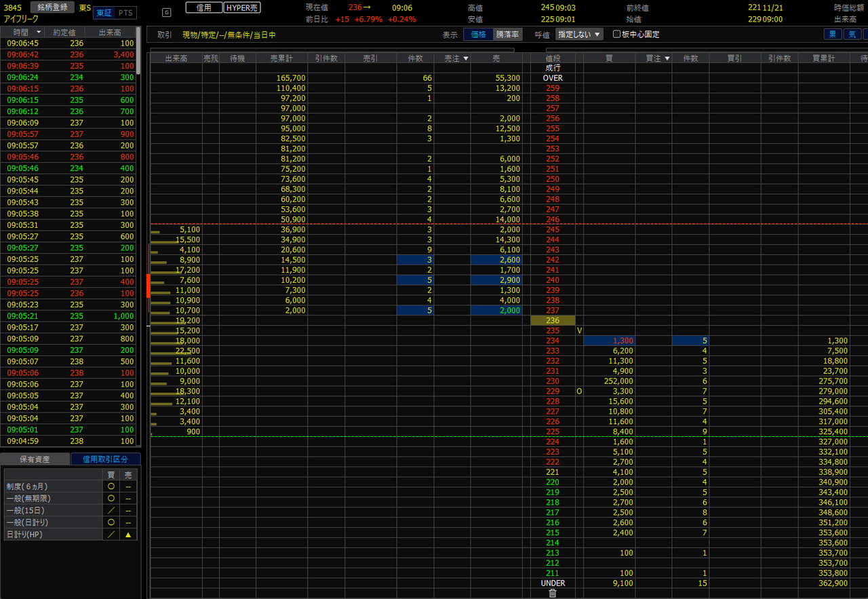The image size is (868, 599).
Task: Click the yellow triangle in 日計り(HP) sell column
Action: 127,535
